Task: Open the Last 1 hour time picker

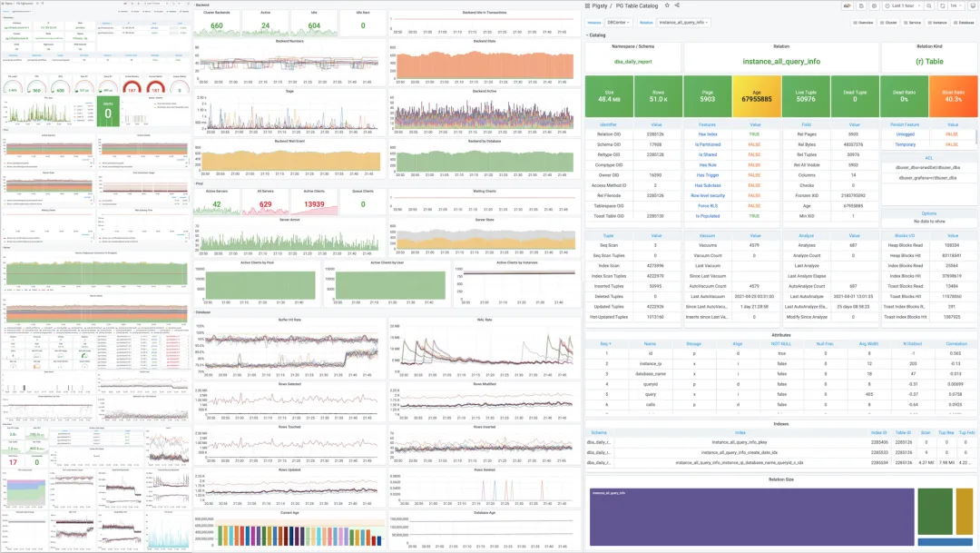Action: click(903, 5)
